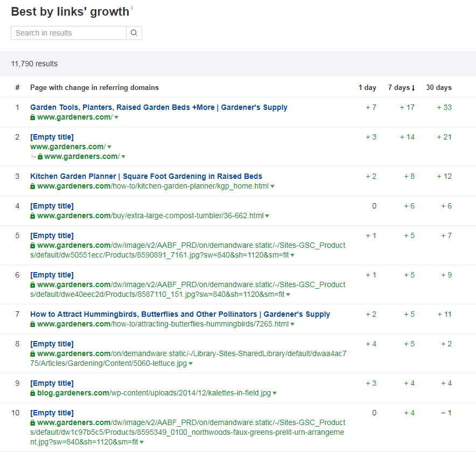The width and height of the screenshot is (476, 452).
Task: Open the Kitchen Garden Planner page title link
Action: click(x=146, y=176)
